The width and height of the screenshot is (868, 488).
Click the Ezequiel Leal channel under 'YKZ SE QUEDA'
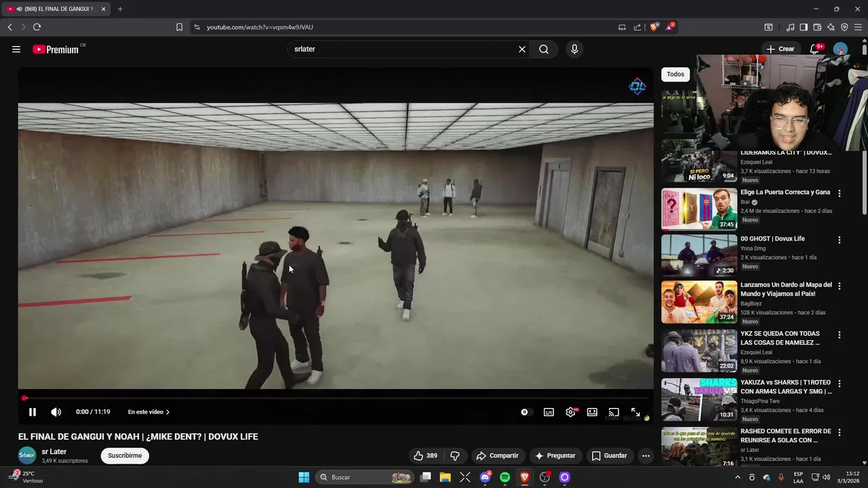(756, 352)
